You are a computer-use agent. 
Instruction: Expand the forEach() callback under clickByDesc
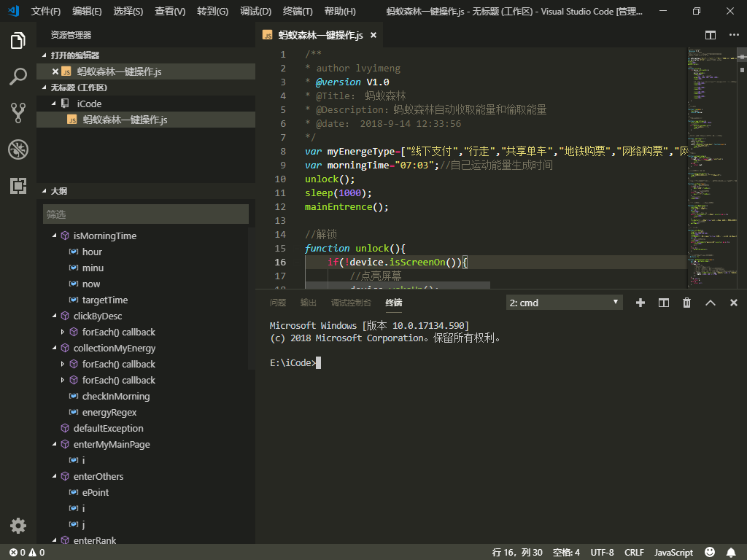(x=63, y=332)
